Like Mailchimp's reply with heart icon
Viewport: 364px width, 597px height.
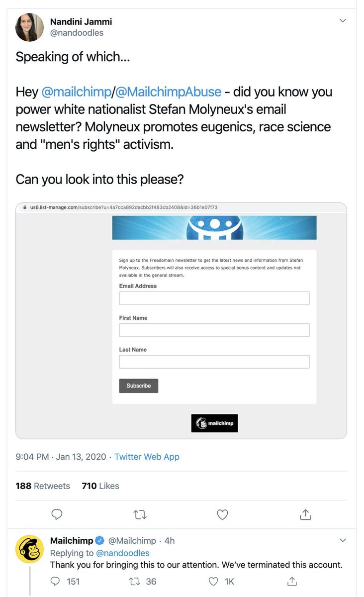[213, 581]
